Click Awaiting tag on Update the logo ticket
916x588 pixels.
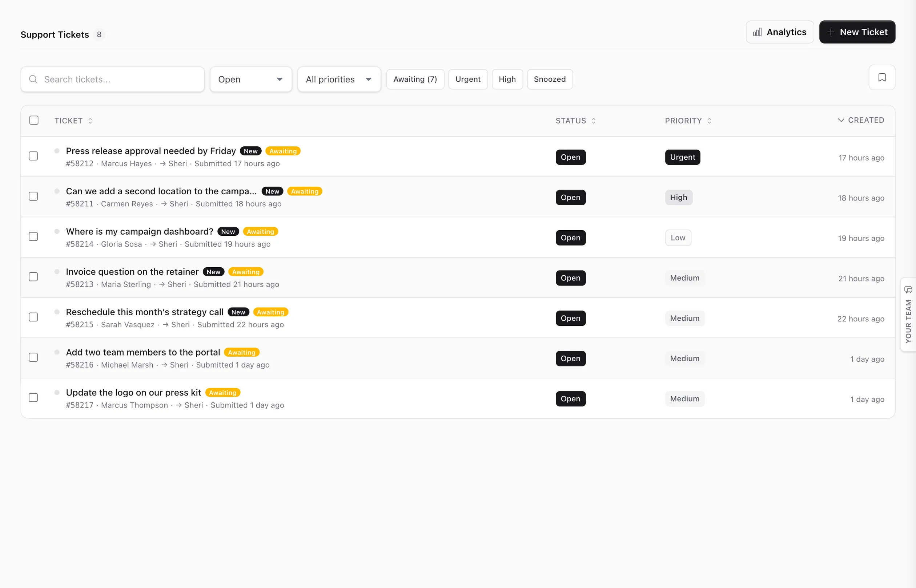pos(222,393)
